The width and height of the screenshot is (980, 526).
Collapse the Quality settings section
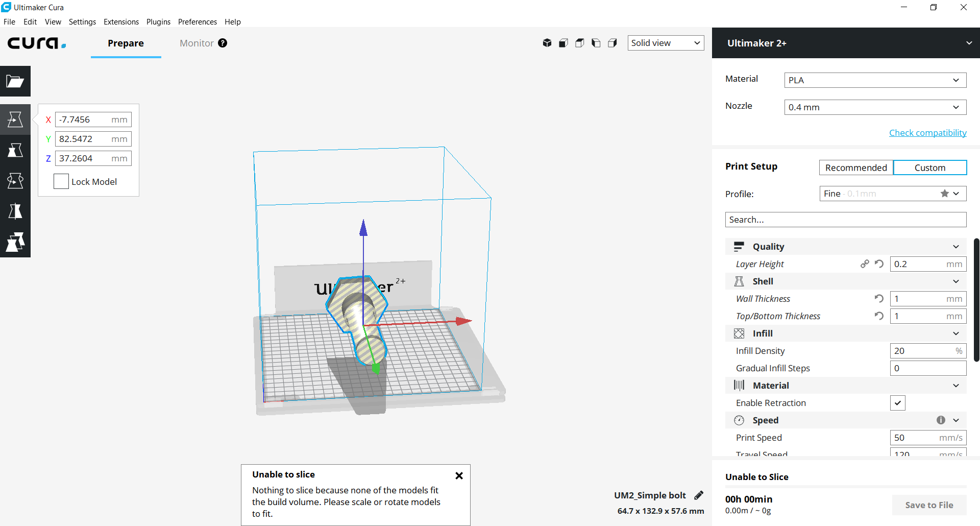(956, 247)
